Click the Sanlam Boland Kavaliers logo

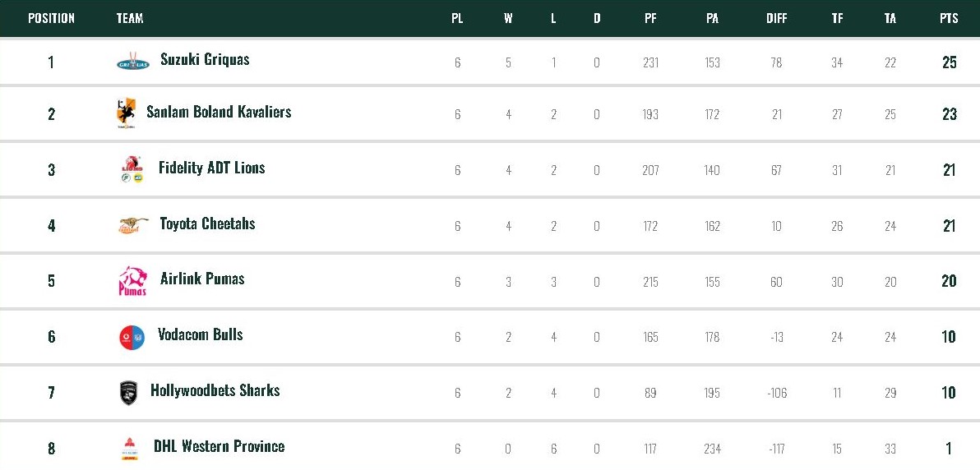(x=126, y=113)
